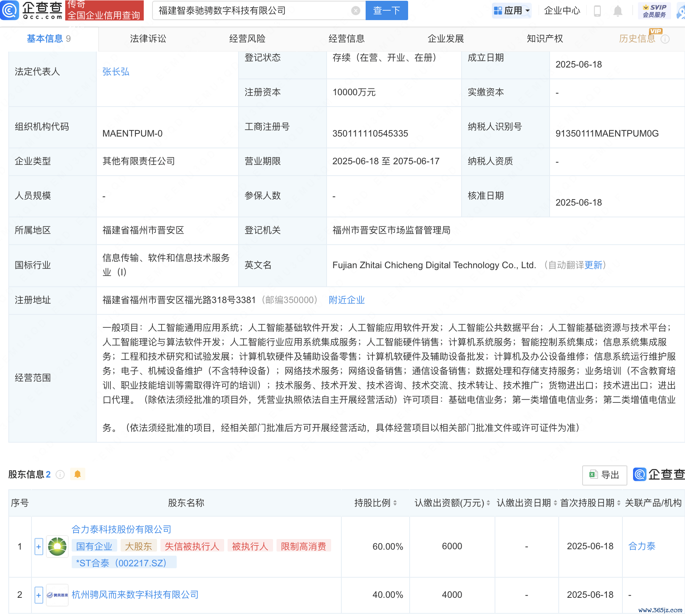Open 合力泰科技股份有限公司 link

point(121,530)
